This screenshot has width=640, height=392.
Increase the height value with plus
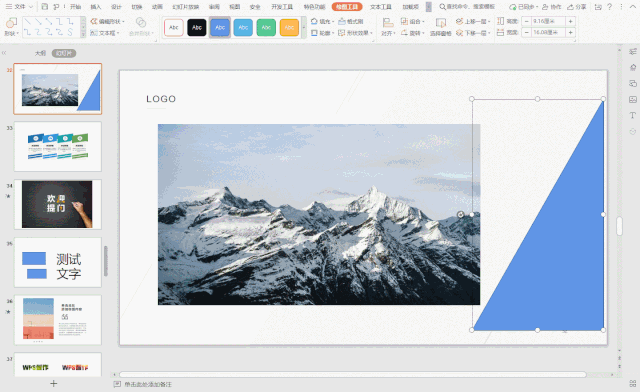(x=571, y=21)
